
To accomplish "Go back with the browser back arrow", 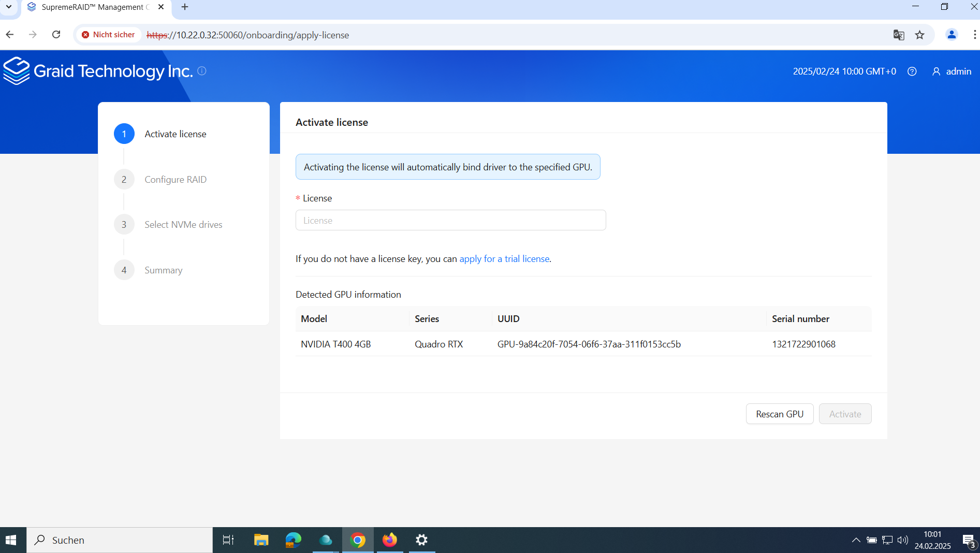I will click(x=10, y=35).
